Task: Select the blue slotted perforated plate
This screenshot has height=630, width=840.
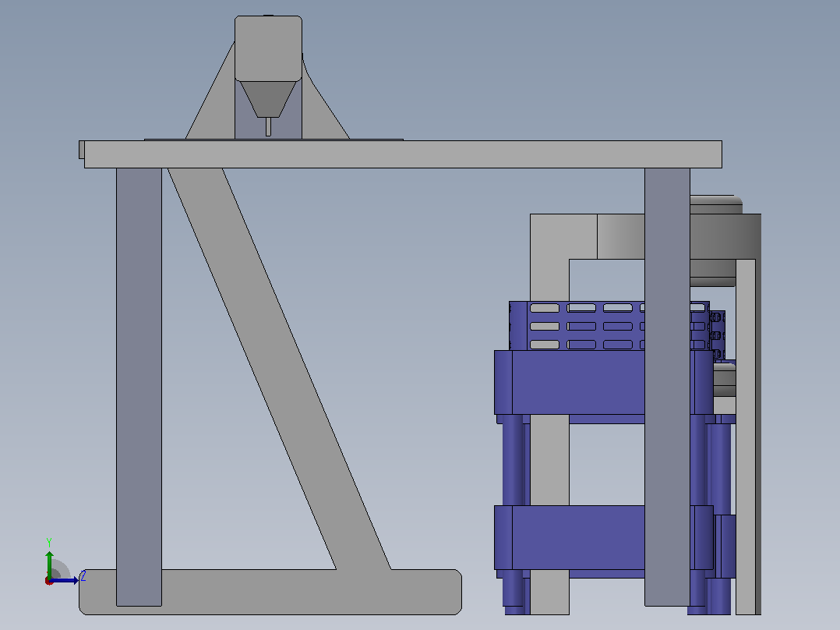Action: pyautogui.click(x=584, y=326)
